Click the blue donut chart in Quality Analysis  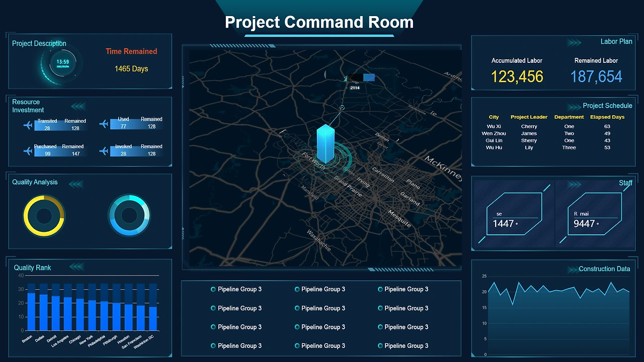129,216
